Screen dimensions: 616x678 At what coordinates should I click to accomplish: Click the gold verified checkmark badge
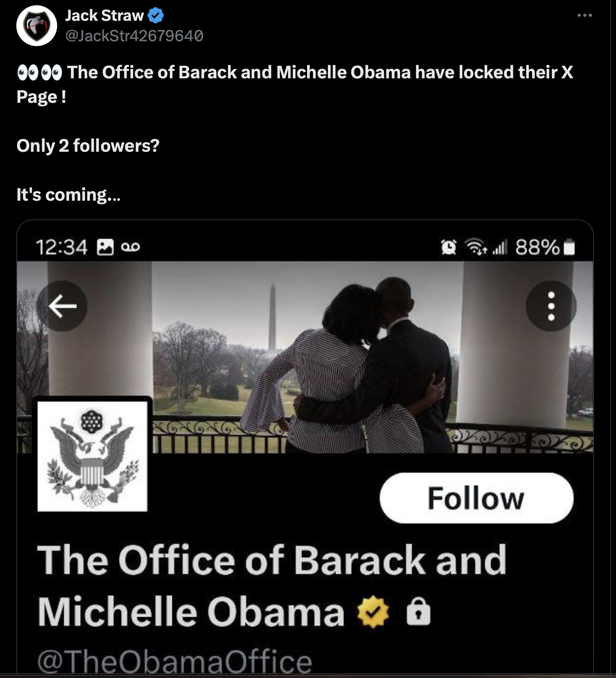click(373, 612)
